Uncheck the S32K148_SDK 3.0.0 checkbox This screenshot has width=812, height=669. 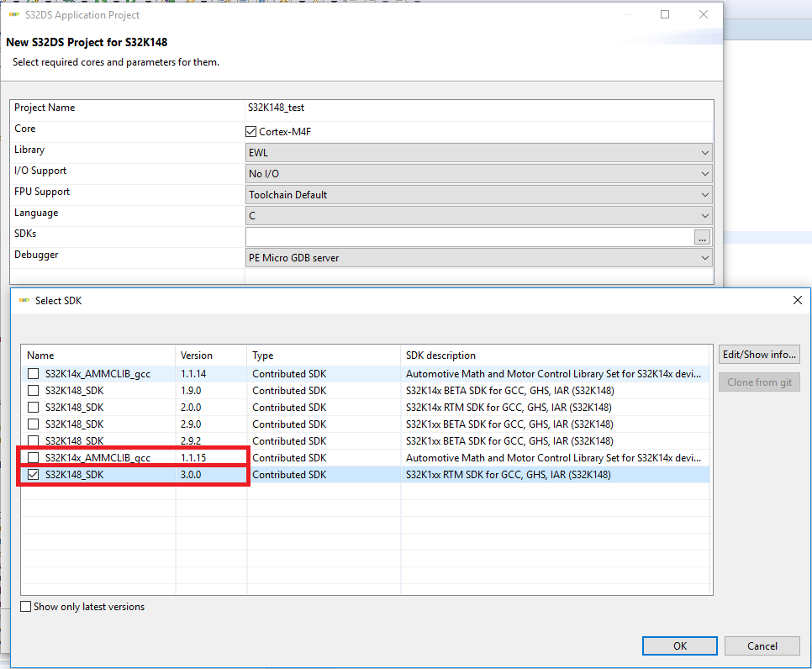tap(33, 474)
